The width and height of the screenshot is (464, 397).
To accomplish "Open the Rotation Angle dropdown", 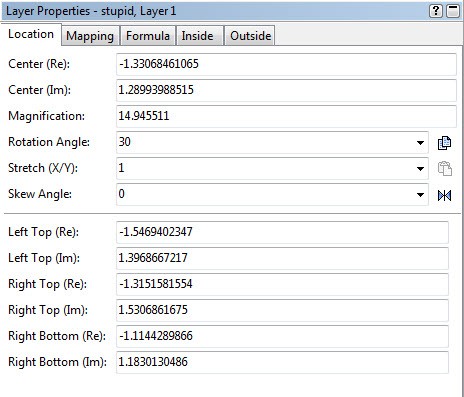I will coord(420,143).
